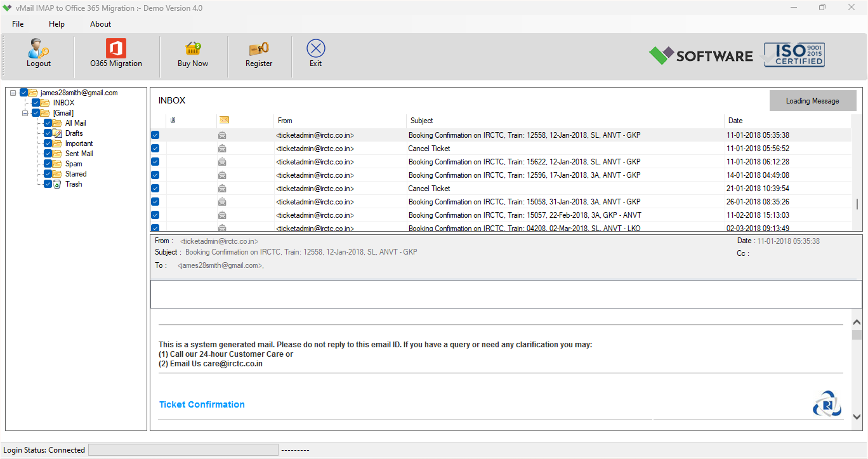868x459 pixels.
Task: Click the INBOX panel title
Action: click(172, 101)
